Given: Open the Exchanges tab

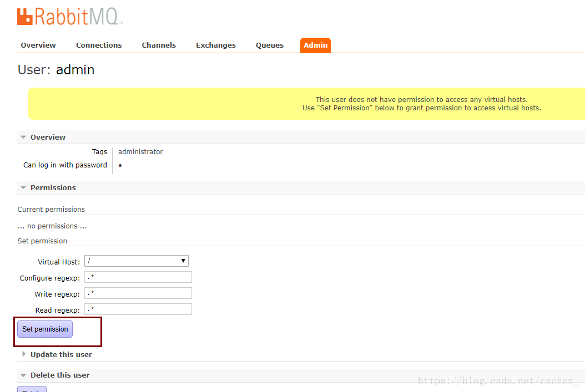Looking at the screenshot, I should coord(216,45).
